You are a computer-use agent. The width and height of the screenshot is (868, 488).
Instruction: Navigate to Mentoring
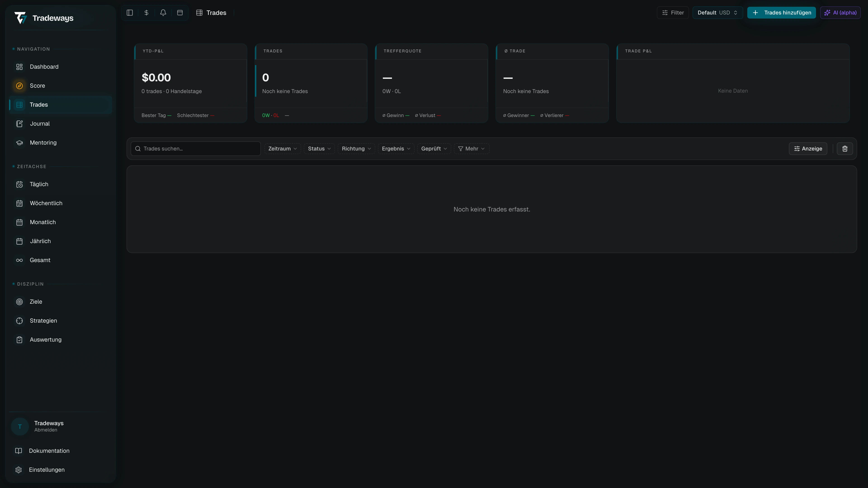tap(61, 143)
